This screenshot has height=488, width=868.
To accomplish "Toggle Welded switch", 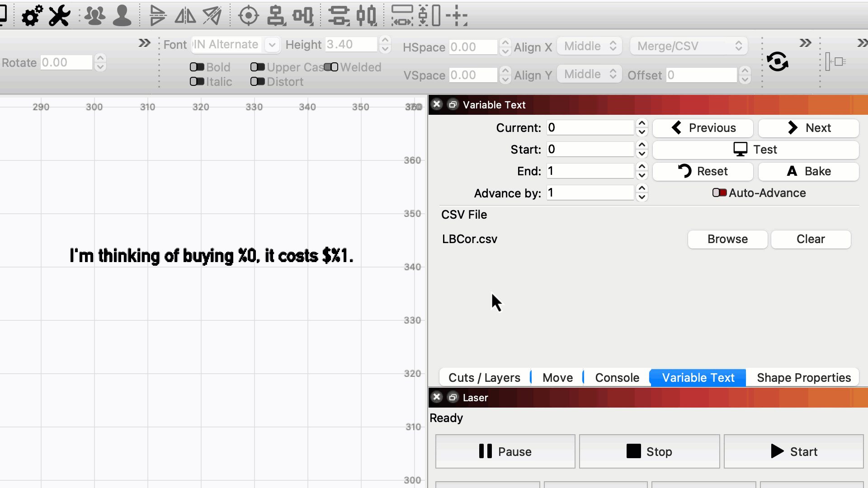I will (x=331, y=67).
